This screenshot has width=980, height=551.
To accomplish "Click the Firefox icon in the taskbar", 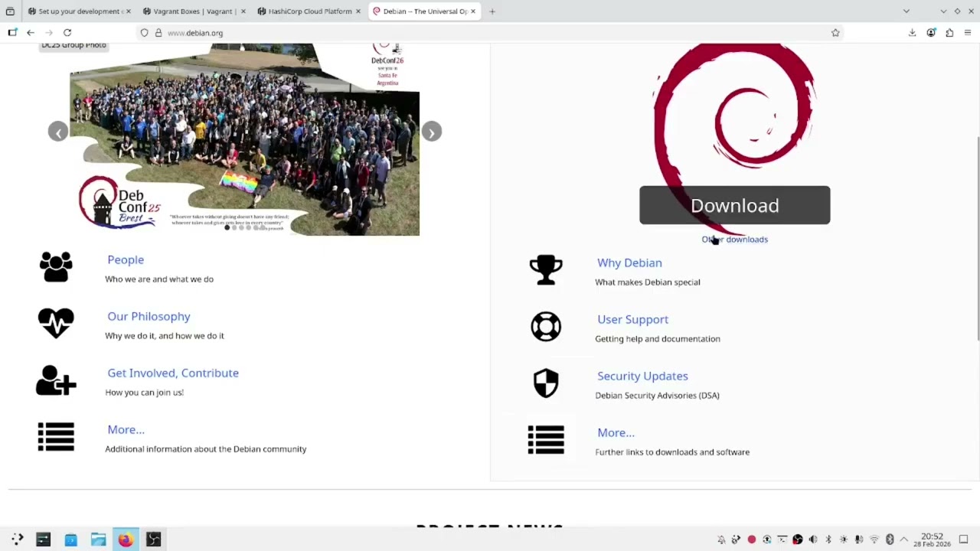I will pyautogui.click(x=126, y=540).
